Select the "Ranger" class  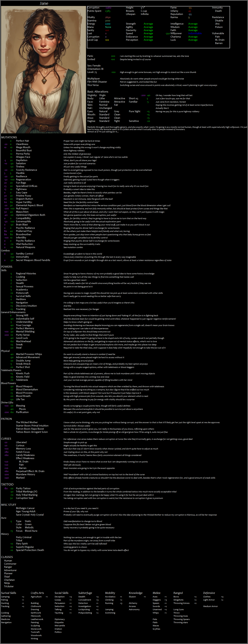tap(8, 567)
